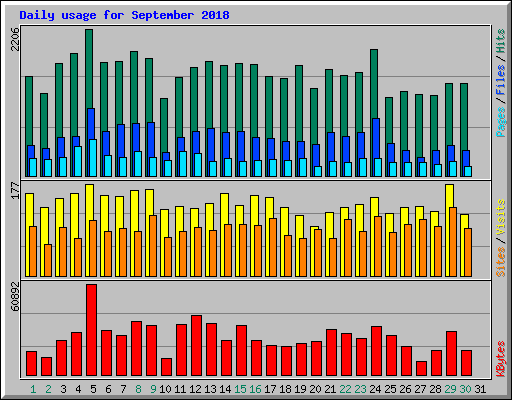Click the 2206 hits axis value
The height and width of the screenshot is (400, 512).
[x=15, y=39]
